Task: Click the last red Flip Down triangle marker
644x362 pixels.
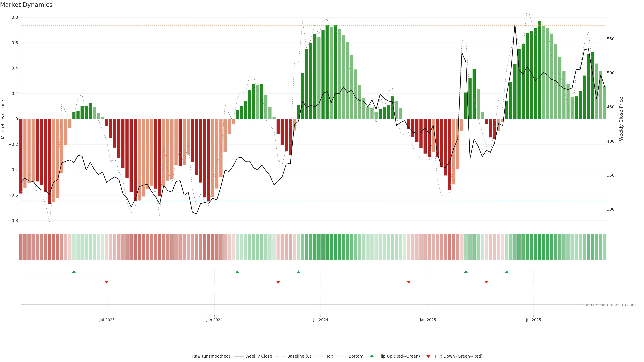Action: [x=486, y=282]
